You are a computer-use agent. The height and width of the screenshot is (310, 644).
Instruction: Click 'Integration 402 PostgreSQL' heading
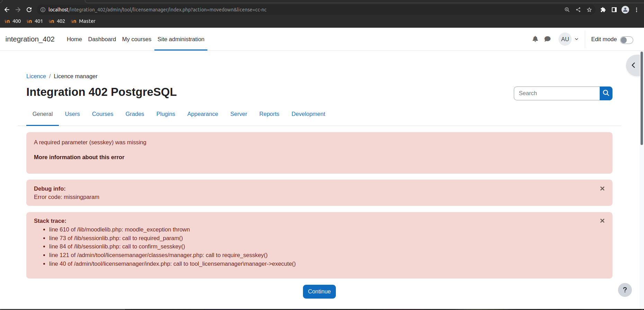pyautogui.click(x=101, y=92)
